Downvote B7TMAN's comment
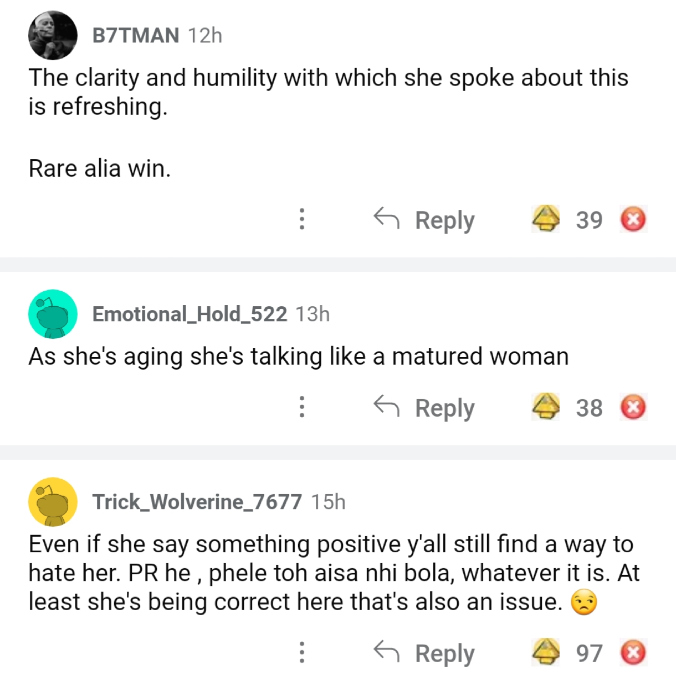The height and width of the screenshot is (700, 676). pos(633,219)
